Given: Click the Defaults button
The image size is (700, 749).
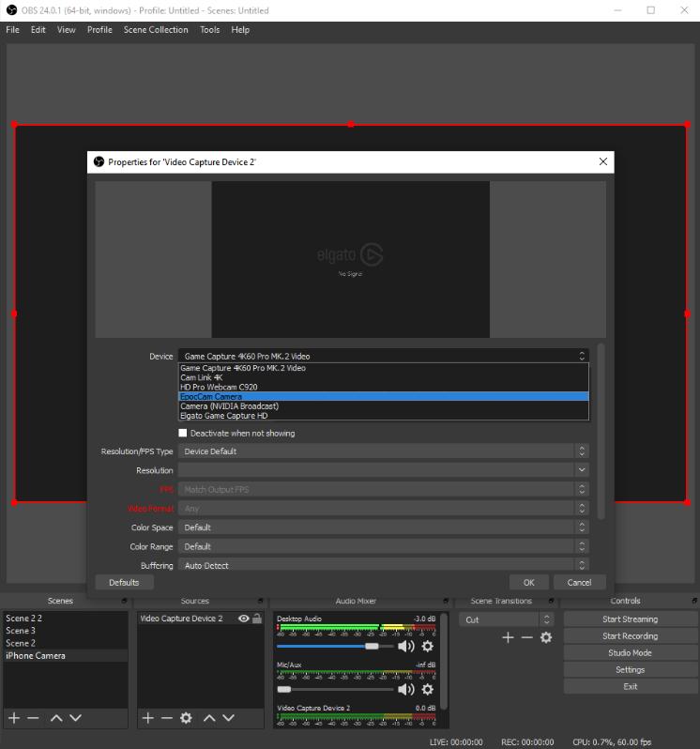Looking at the screenshot, I should pyautogui.click(x=124, y=582).
